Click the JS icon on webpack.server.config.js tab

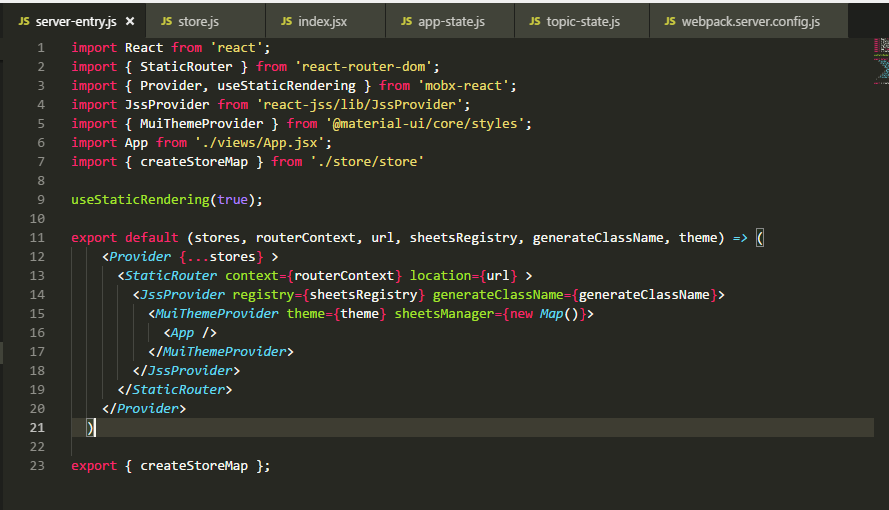(669, 21)
